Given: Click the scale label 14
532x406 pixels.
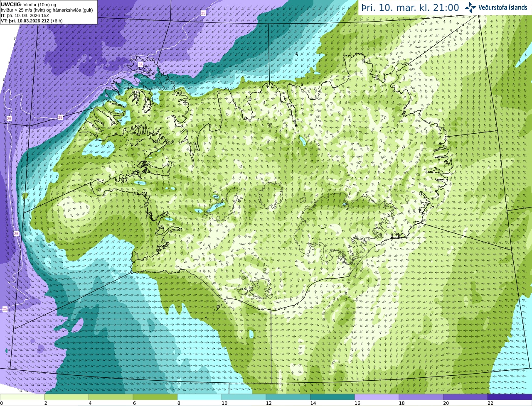Looking at the screenshot, I should pos(313,403).
